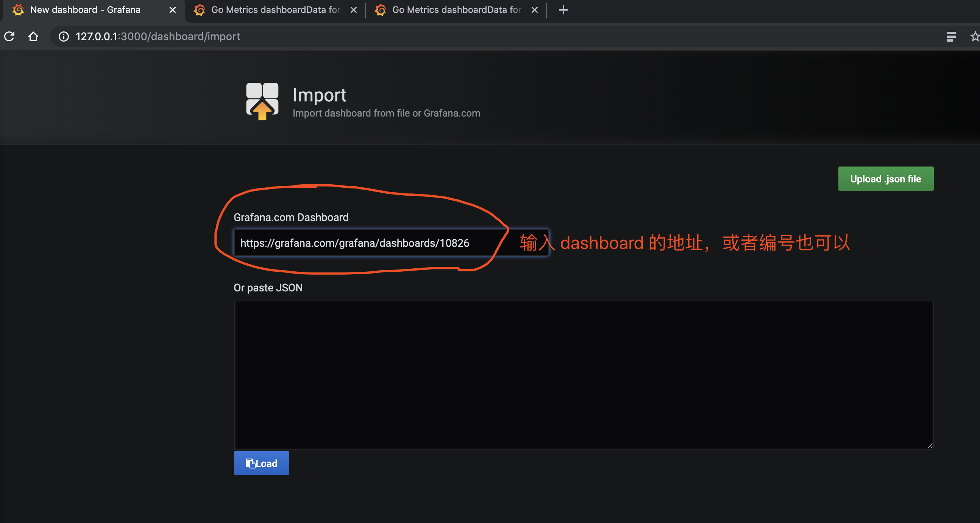This screenshot has width=980, height=523.
Task: Click the 'Import dashboard from file or Grafana.com' subtitle
Action: click(x=386, y=113)
